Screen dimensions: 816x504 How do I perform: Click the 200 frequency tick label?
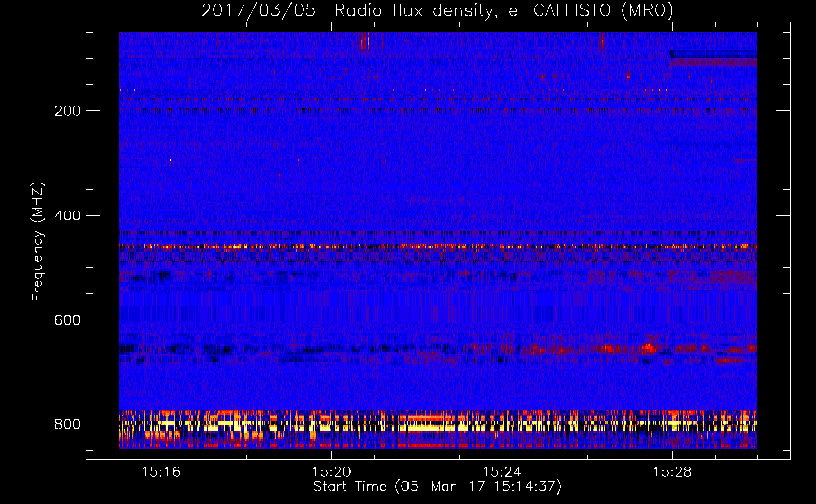coord(68,111)
